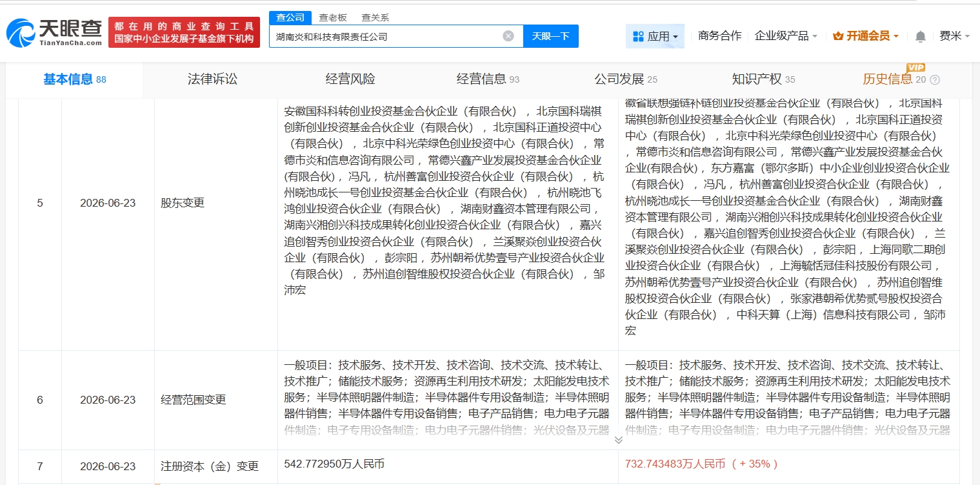
Task: Click the after-change shareholder list ending 中科天算
Action: click(788, 216)
